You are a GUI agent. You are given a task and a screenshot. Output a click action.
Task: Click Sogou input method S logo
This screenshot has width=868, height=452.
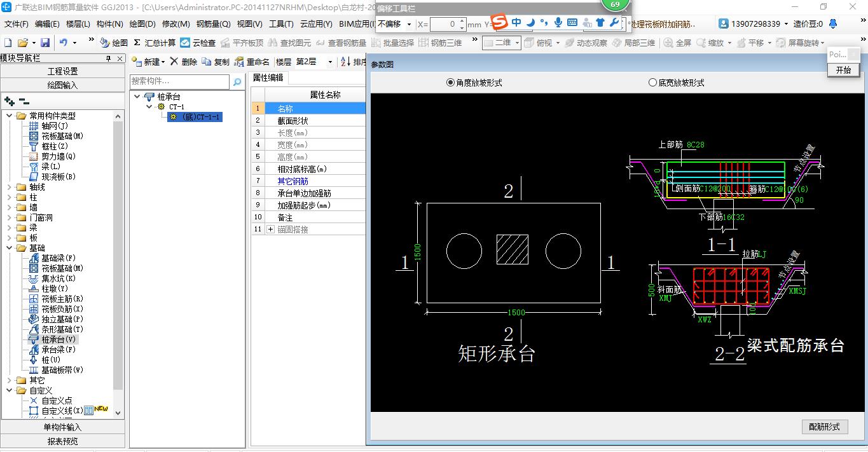click(500, 23)
